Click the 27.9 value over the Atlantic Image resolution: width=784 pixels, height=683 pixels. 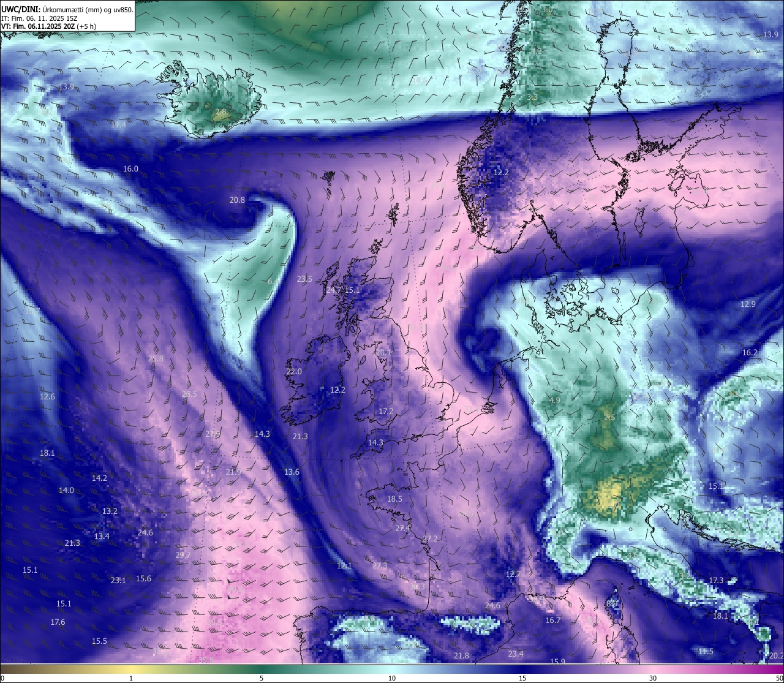[x=213, y=434]
